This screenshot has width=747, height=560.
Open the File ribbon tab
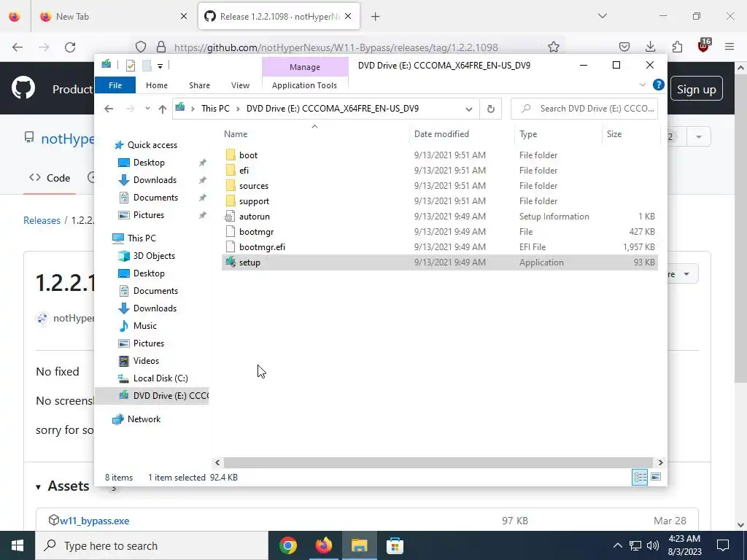(115, 85)
